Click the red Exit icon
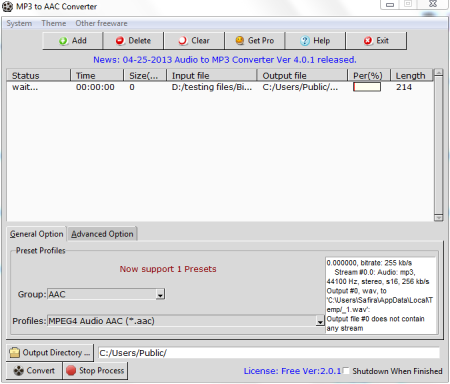450x384 pixels. pos(368,41)
